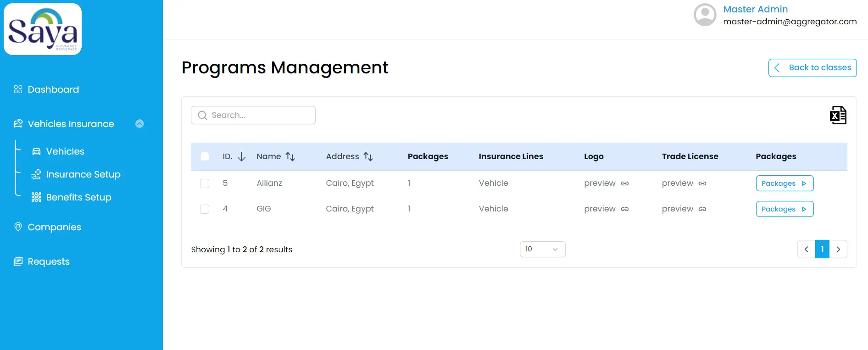Click the Vehicles car icon

(x=36, y=151)
